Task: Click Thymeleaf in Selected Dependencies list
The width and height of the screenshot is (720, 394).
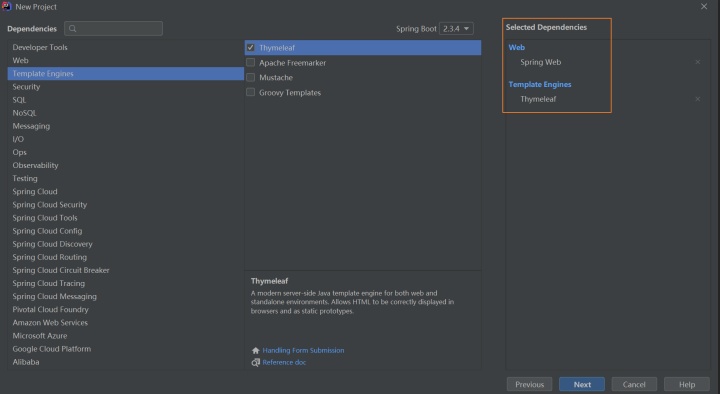Action: 538,99
